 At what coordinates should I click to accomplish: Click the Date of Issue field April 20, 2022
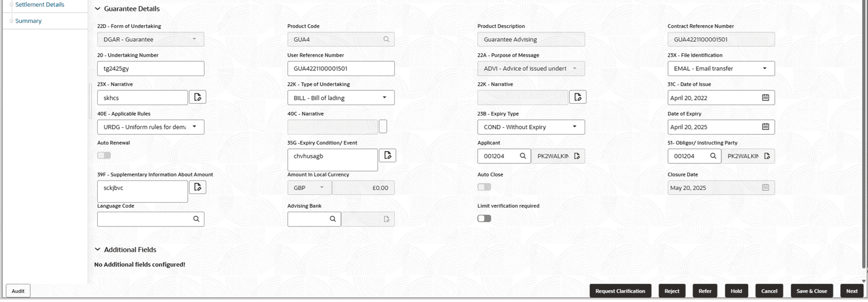[721, 98]
